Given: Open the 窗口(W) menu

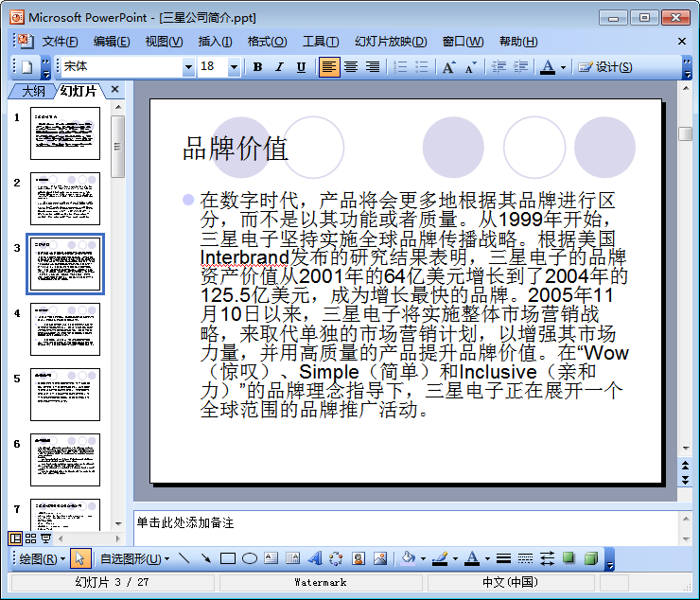Looking at the screenshot, I should [x=463, y=42].
